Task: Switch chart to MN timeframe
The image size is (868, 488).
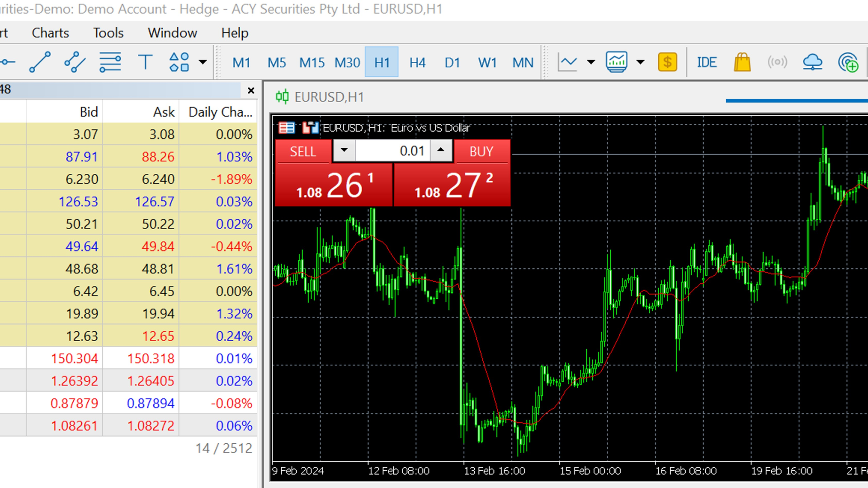Action: pyautogui.click(x=523, y=62)
